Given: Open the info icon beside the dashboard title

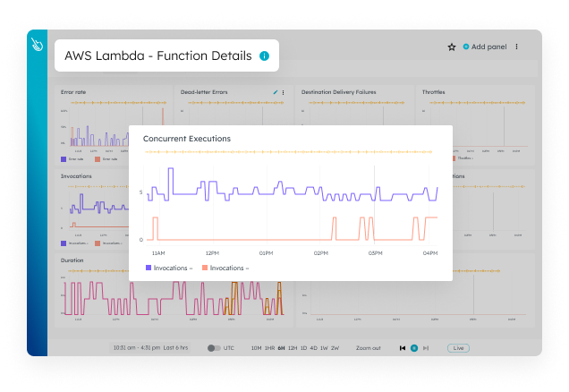Looking at the screenshot, I should pos(264,55).
